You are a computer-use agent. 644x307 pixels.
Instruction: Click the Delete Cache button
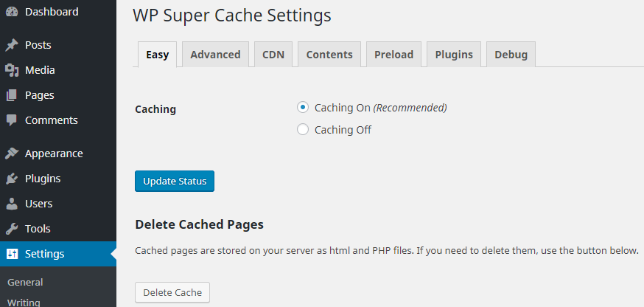point(172,292)
